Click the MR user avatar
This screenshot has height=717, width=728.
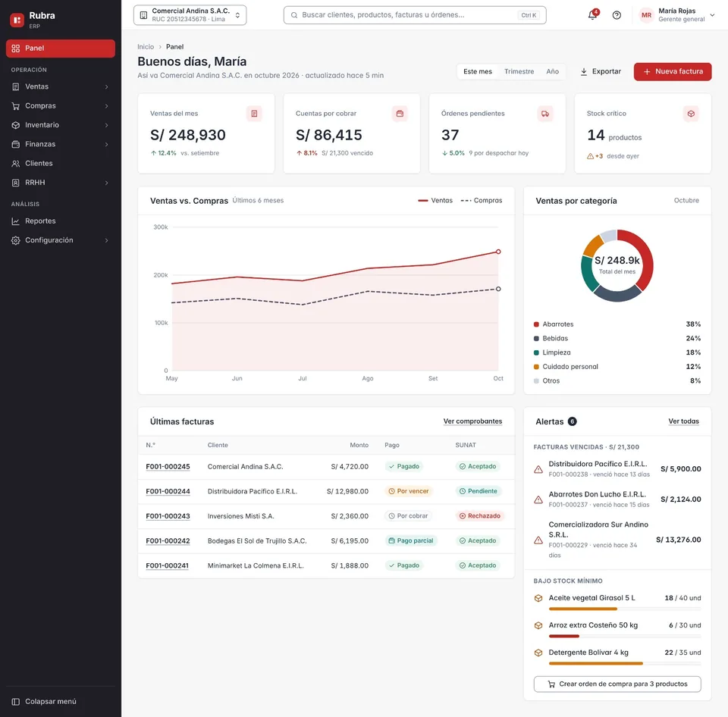click(646, 15)
